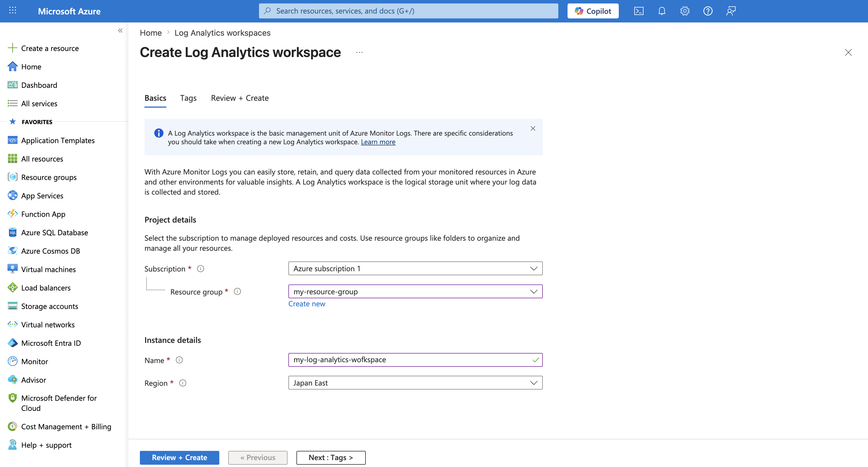Dismiss the Log Analytics info banner
Screen dimensions: 868x467
click(x=533, y=128)
